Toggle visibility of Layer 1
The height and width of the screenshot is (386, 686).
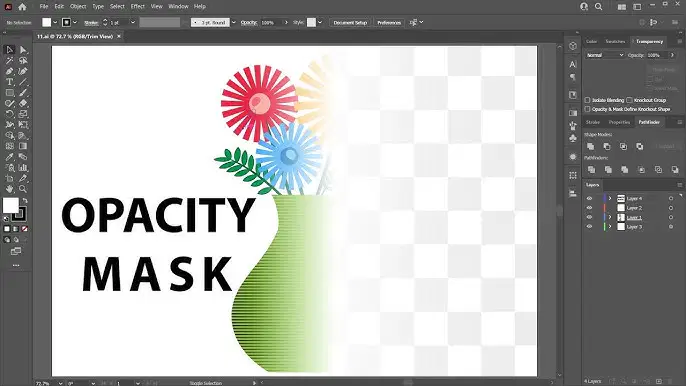(589, 218)
